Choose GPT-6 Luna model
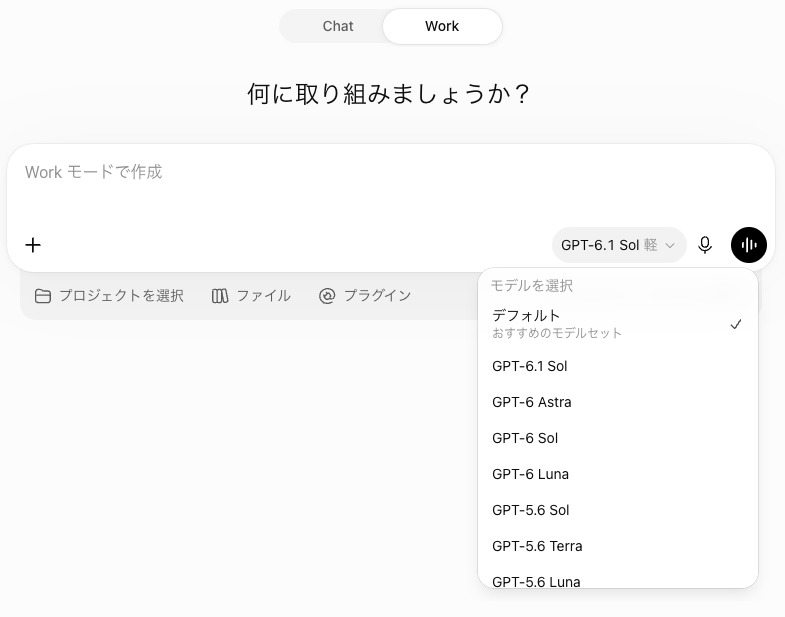785x617 pixels. [618, 474]
